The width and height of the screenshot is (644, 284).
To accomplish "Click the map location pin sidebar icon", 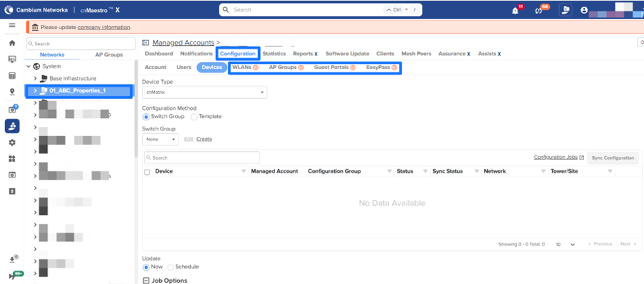I will click(x=12, y=92).
